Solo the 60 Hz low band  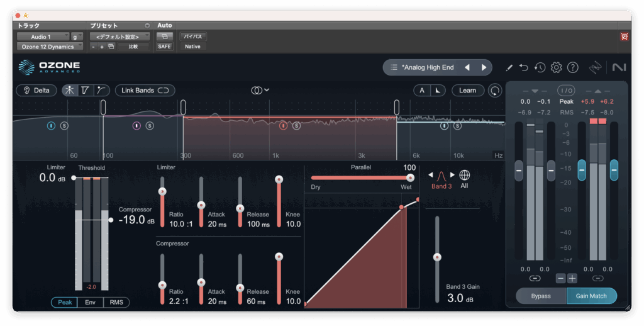tap(64, 126)
